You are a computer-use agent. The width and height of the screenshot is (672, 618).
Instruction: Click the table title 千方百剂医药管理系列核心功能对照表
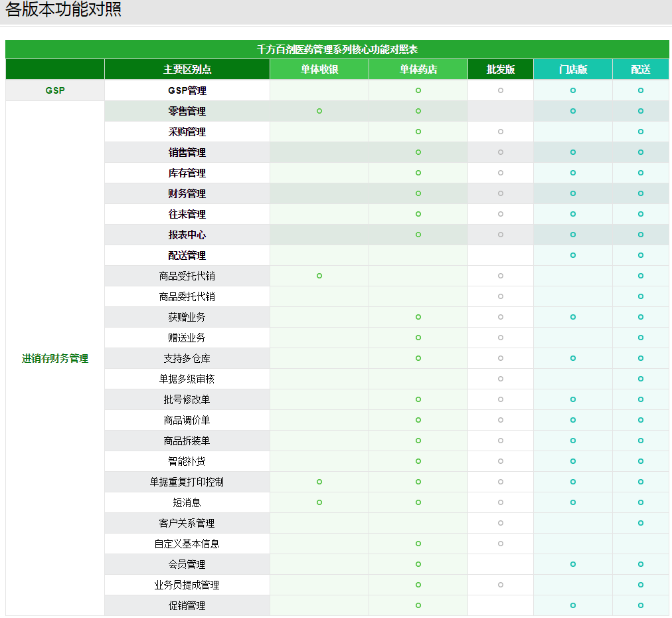(x=337, y=49)
